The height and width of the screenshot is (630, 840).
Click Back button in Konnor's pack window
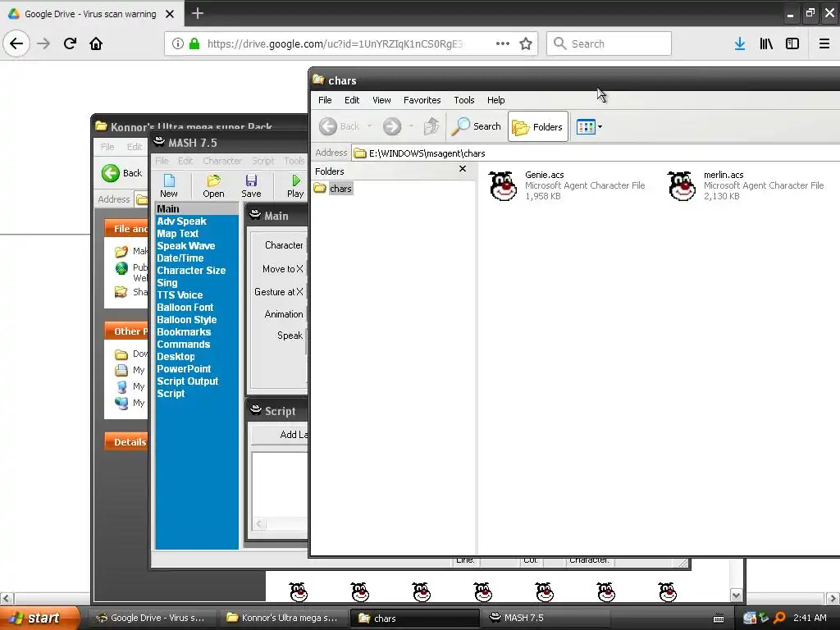(122, 173)
